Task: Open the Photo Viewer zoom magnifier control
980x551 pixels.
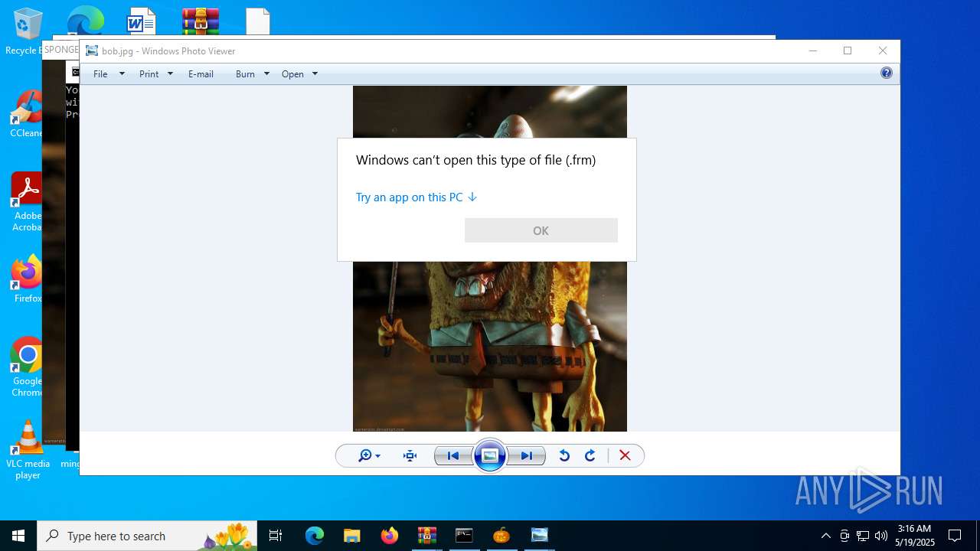Action: [369, 456]
